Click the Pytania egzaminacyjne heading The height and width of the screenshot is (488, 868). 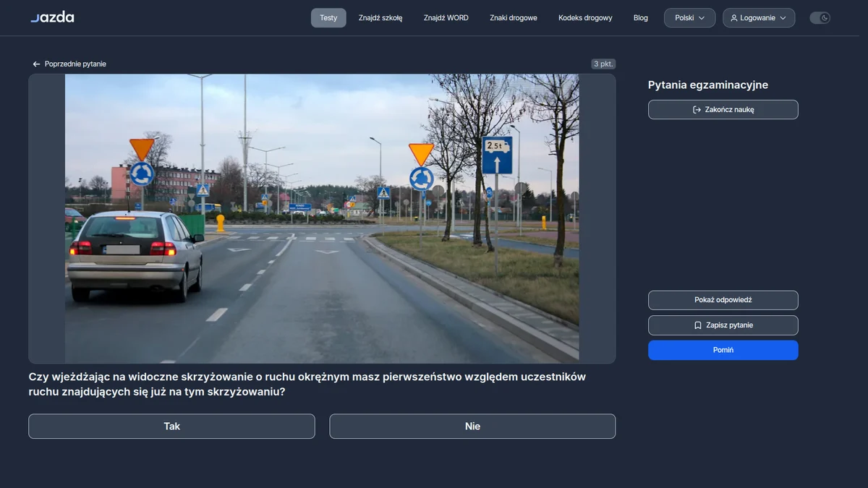point(708,85)
